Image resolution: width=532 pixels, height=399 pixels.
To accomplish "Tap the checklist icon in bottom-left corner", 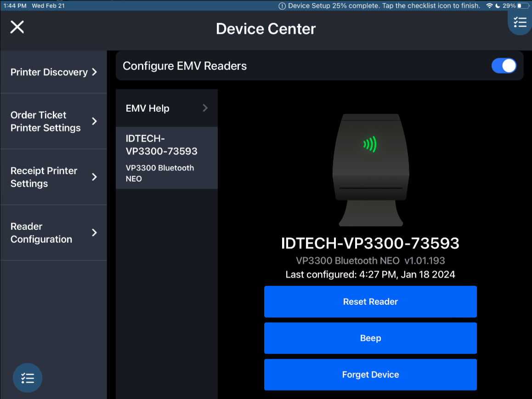I will [28, 378].
